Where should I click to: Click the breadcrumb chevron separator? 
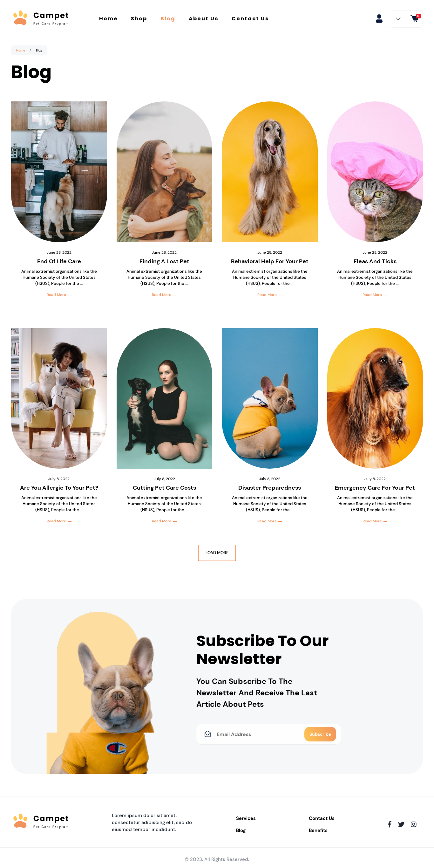click(x=30, y=50)
